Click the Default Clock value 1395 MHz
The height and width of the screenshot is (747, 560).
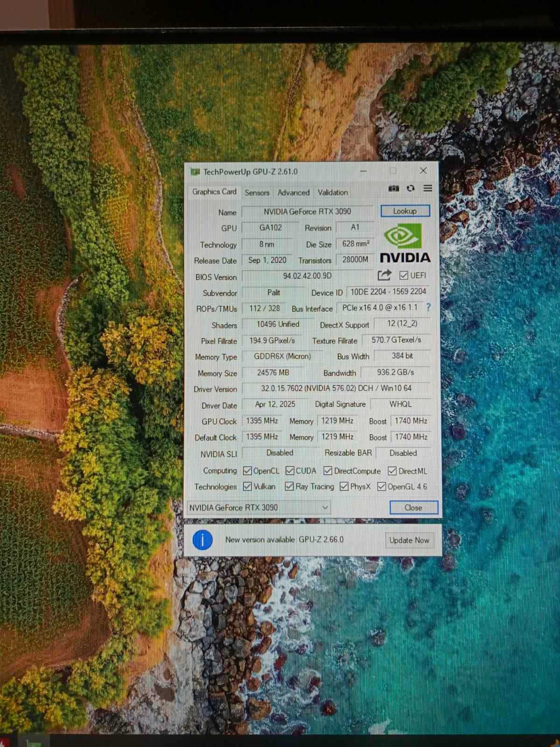point(262,437)
